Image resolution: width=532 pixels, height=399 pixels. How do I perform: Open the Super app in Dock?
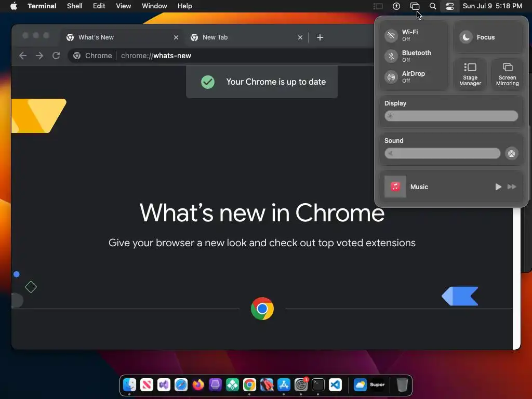377,385
